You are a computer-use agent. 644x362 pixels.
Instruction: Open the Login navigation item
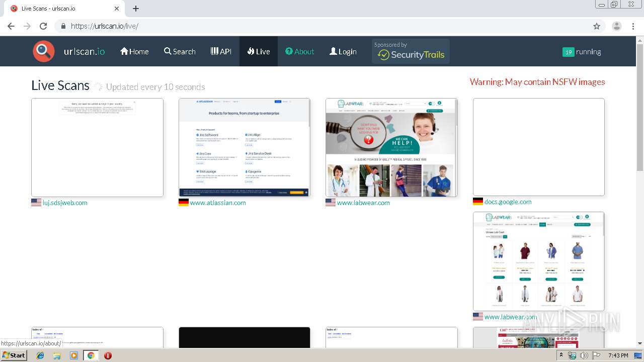click(343, 51)
